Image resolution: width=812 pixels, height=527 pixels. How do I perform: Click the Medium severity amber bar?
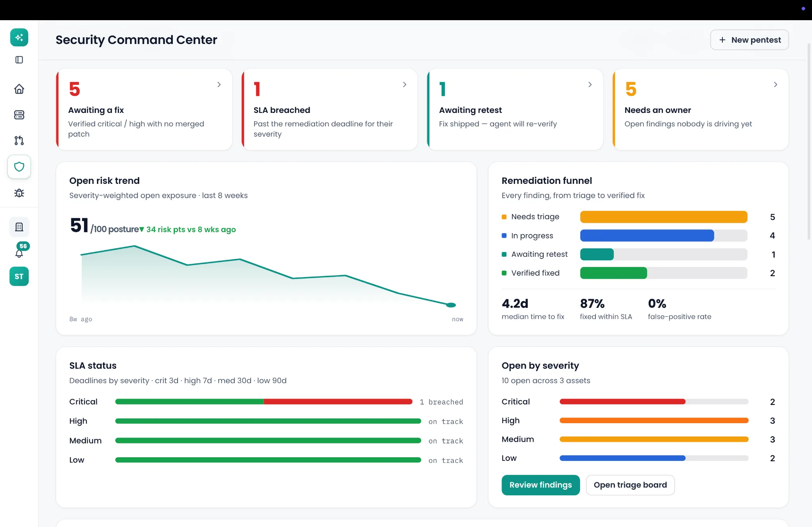[x=654, y=439]
